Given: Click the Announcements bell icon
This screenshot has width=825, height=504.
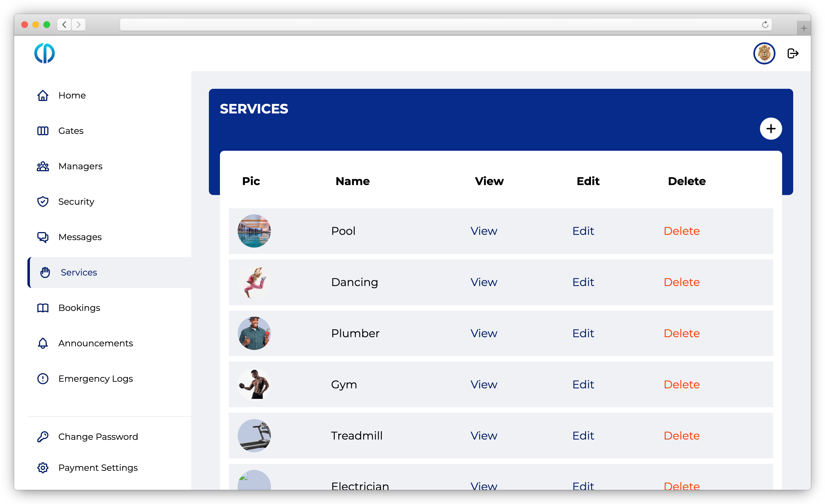Looking at the screenshot, I should [x=43, y=343].
